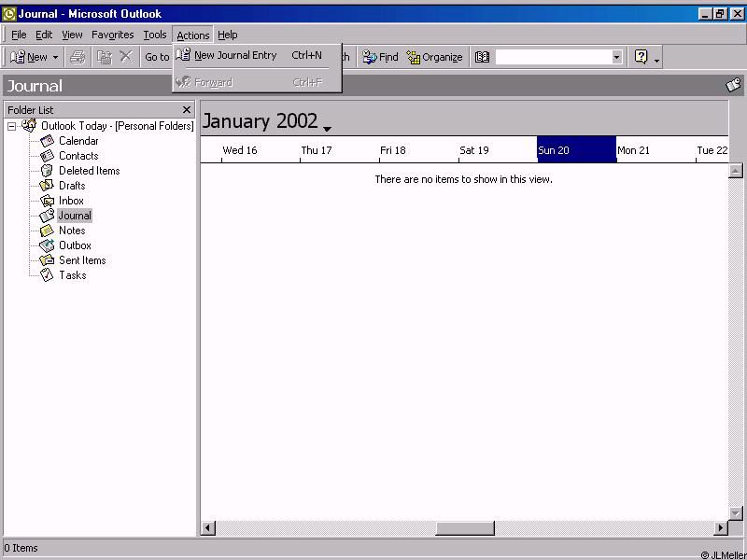Click the Go to Today toolbar button
747x560 pixels.
click(157, 57)
